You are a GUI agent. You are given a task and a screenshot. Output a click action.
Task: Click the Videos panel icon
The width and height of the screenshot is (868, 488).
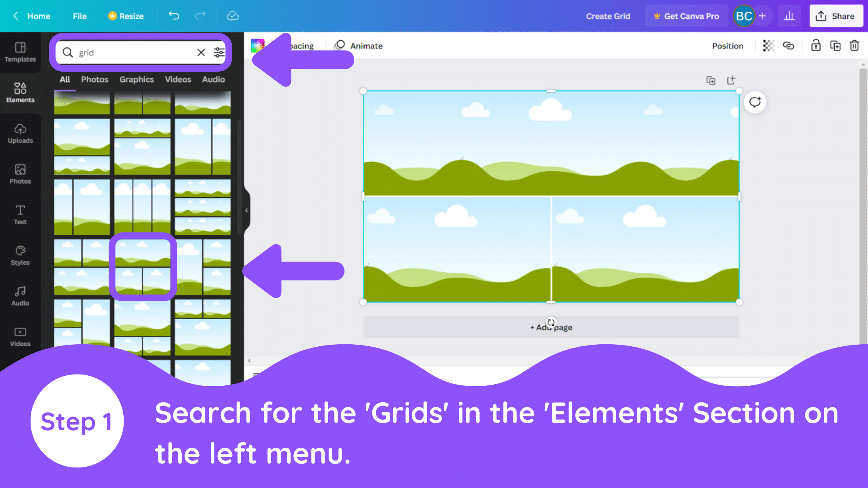point(20,335)
